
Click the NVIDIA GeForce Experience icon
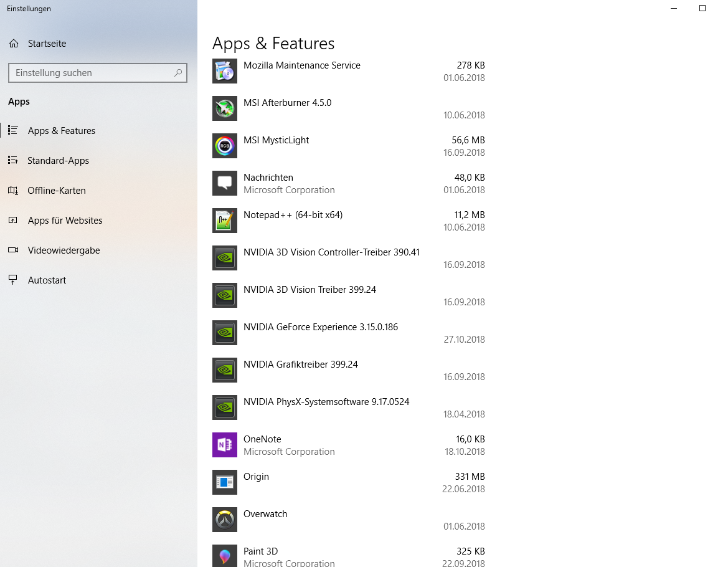coord(225,333)
